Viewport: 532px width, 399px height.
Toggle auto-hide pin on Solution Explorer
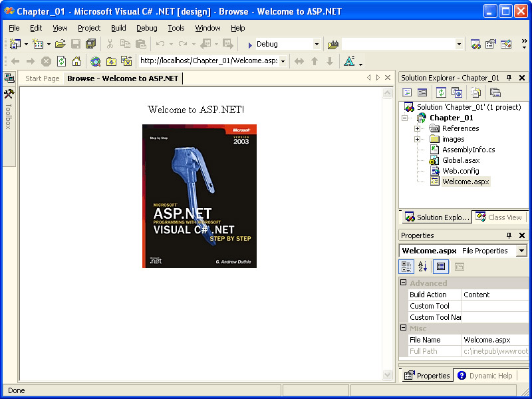click(x=509, y=78)
